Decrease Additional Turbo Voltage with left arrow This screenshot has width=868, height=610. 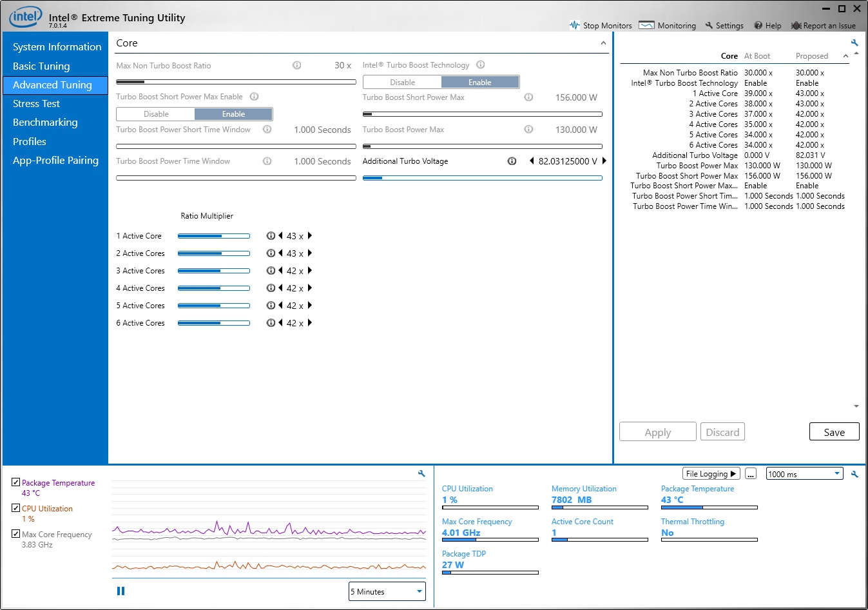[532, 161]
